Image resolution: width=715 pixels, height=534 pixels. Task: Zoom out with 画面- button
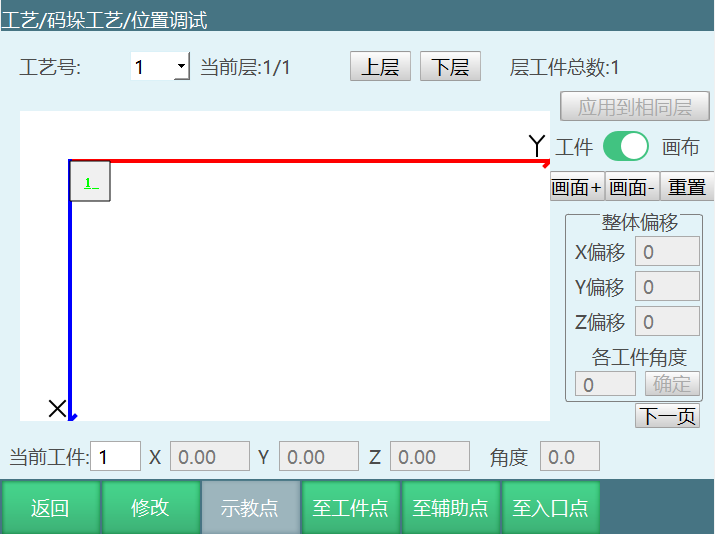632,187
